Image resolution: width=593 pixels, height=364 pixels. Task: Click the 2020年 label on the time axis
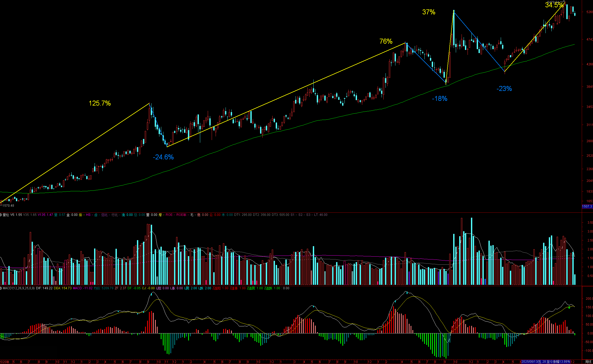point(5,362)
